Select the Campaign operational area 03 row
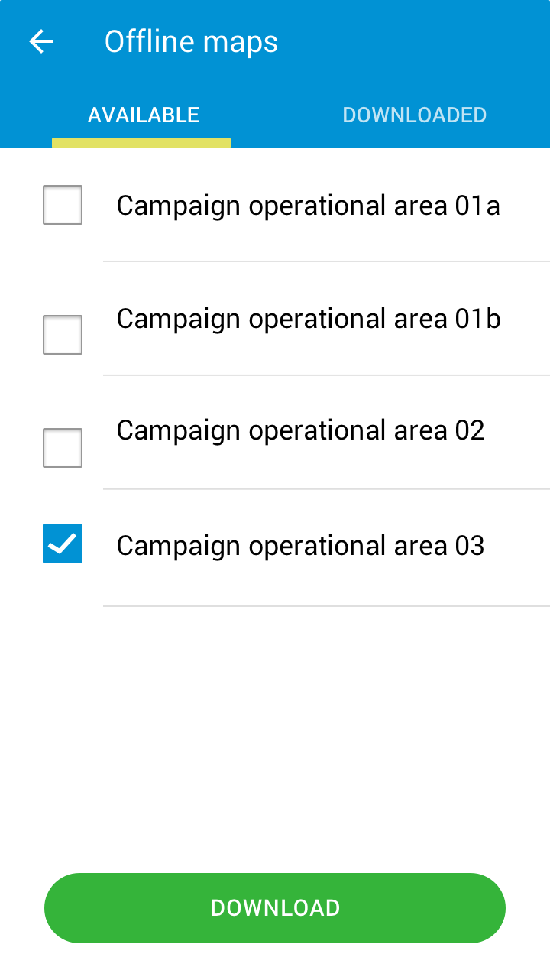Viewport: 550px width, 980px height. point(300,545)
